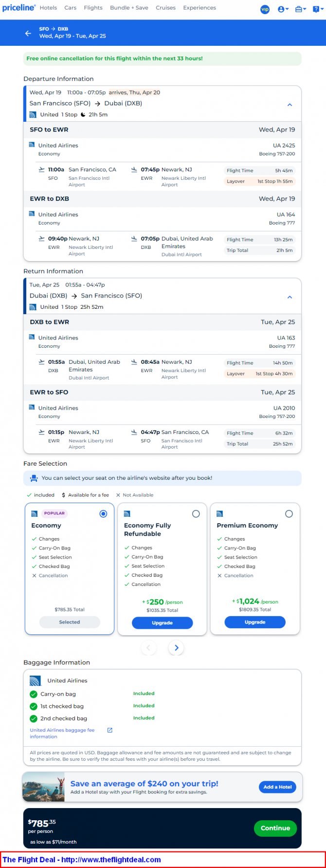Click the $785.35 Total text
Viewport: 326px width, 868px height.
pos(70,609)
